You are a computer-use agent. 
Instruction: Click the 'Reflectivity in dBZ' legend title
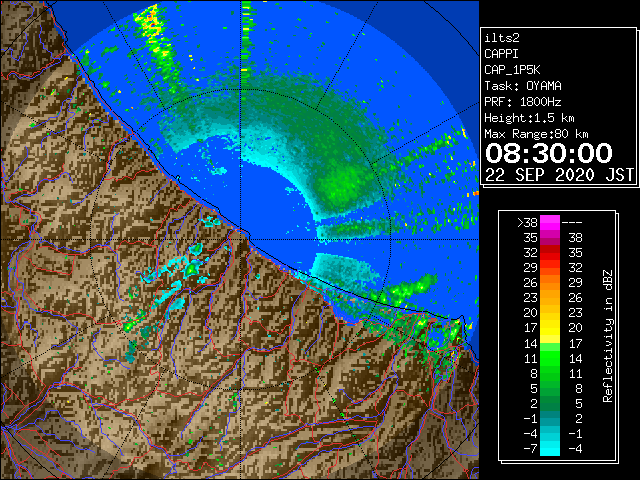(608, 336)
